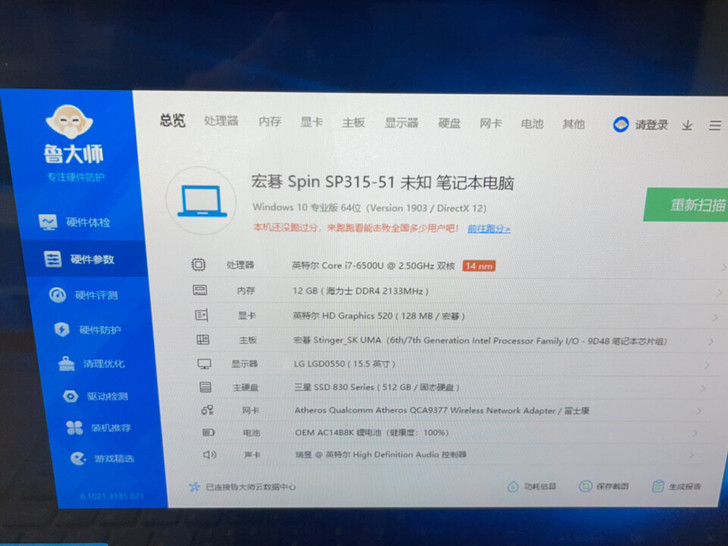Click the OEM AC14B8K battery text

372,432
